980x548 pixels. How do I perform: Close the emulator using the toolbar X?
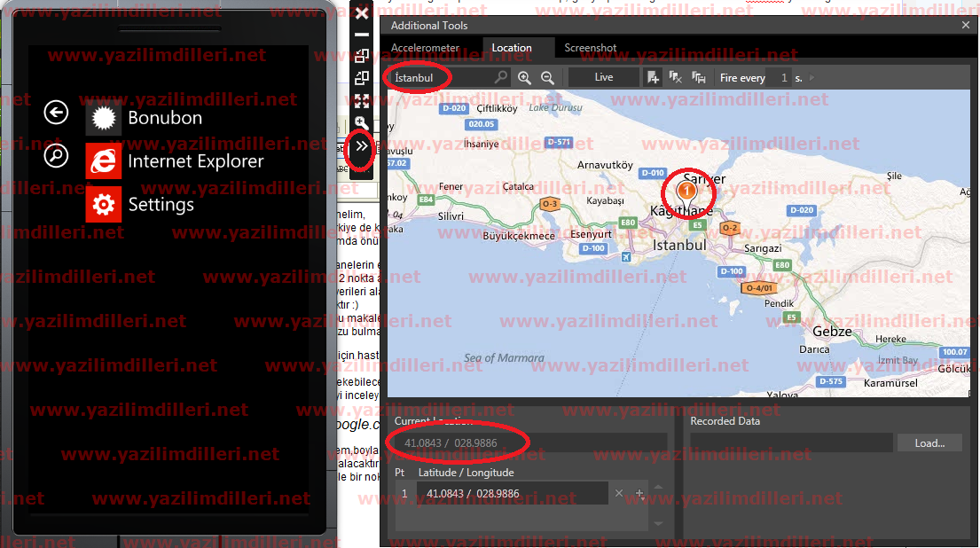362,13
